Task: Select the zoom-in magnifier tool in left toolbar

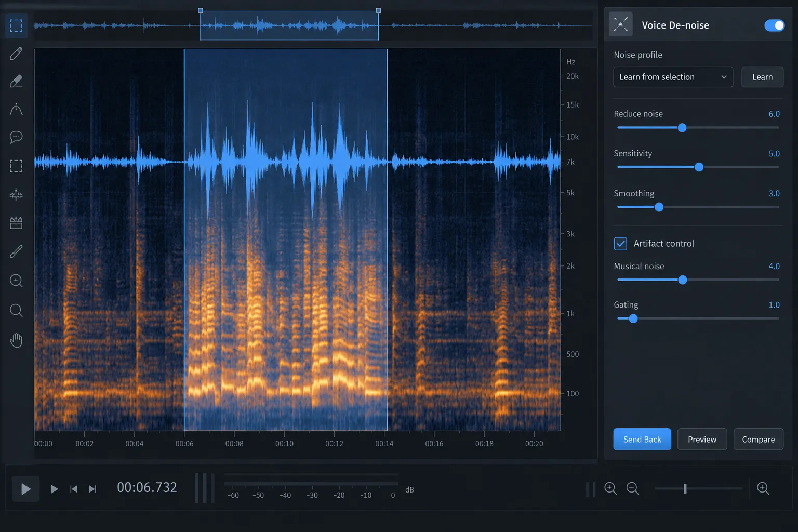Action: tap(16, 281)
